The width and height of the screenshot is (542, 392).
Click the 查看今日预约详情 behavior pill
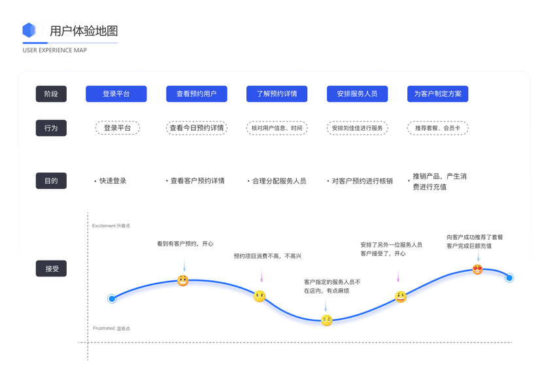coord(197,128)
